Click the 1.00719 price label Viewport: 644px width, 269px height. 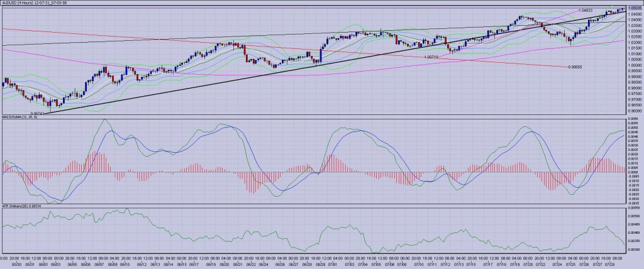[x=431, y=57]
